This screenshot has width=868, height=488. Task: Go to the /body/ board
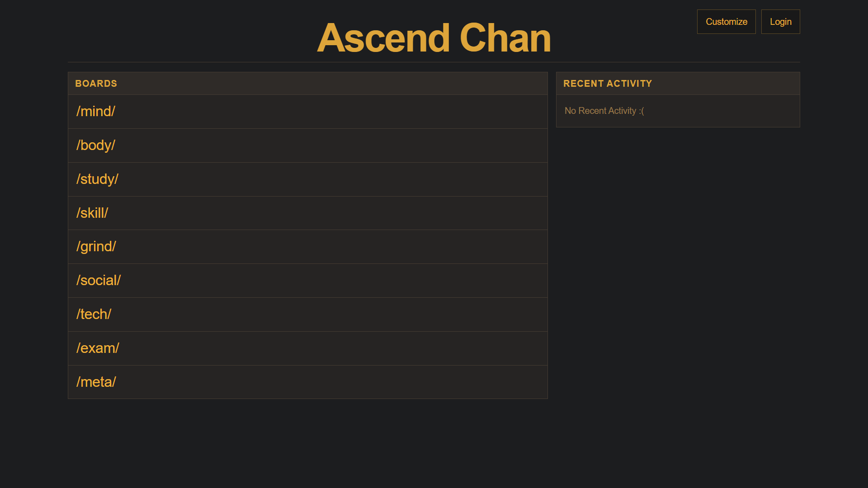96,145
